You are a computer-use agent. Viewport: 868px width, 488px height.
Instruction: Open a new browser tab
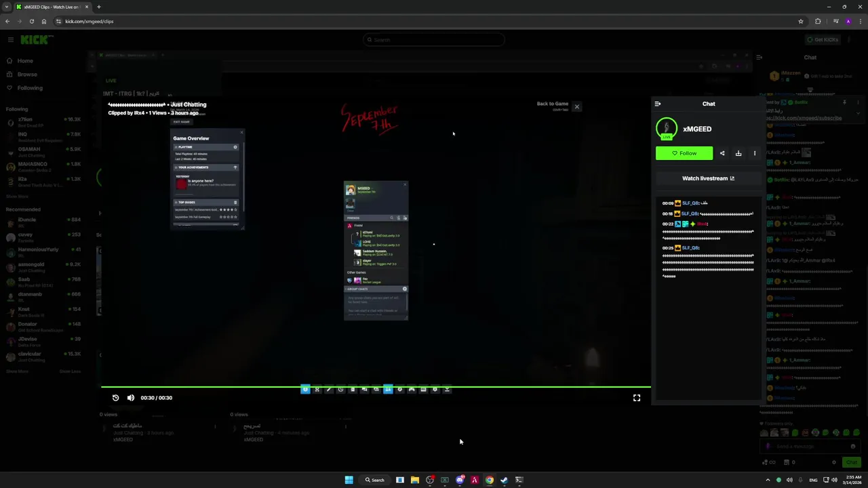(x=99, y=7)
